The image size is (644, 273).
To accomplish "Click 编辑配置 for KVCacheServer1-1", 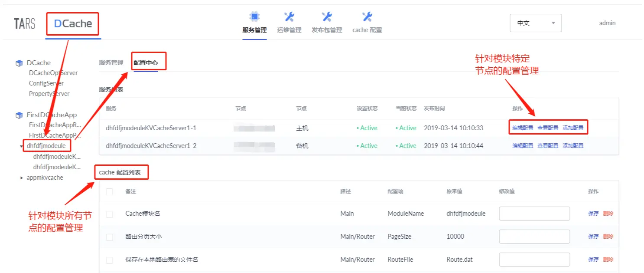I will click(523, 128).
